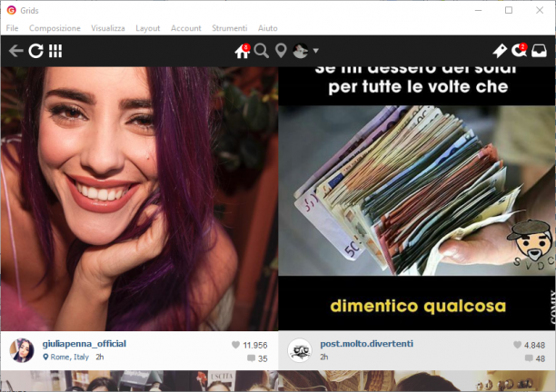Go back with the left arrow icon
Viewport: 556px width, 392px height.
[x=16, y=51]
